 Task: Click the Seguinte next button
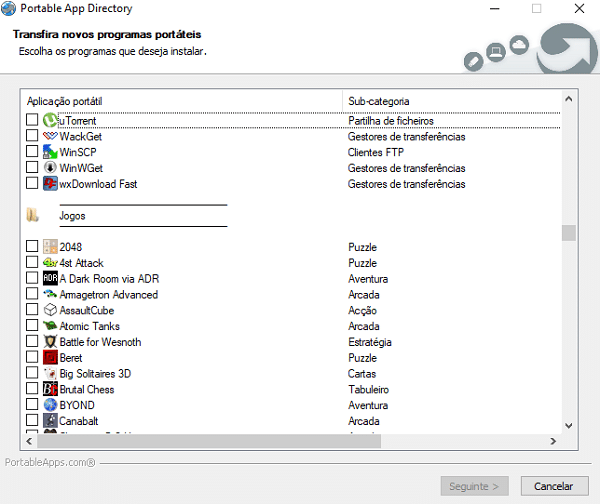pos(474,486)
